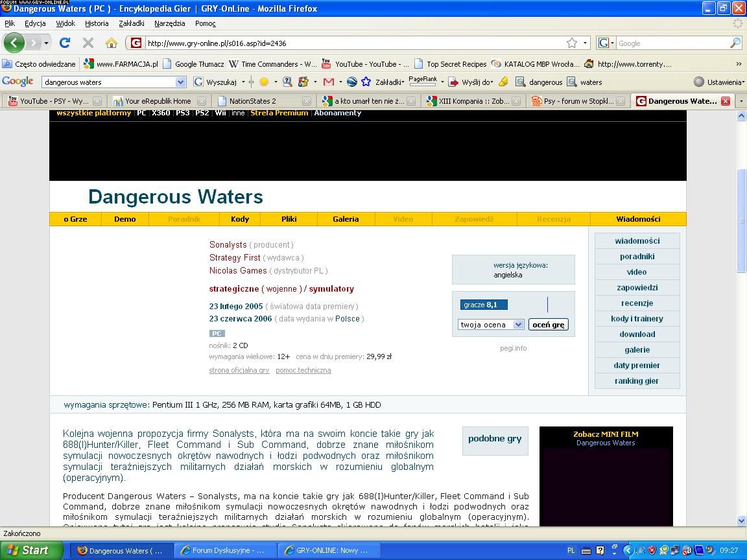747x560 pixels.
Task: Go to the Home page icon
Action: point(111,43)
